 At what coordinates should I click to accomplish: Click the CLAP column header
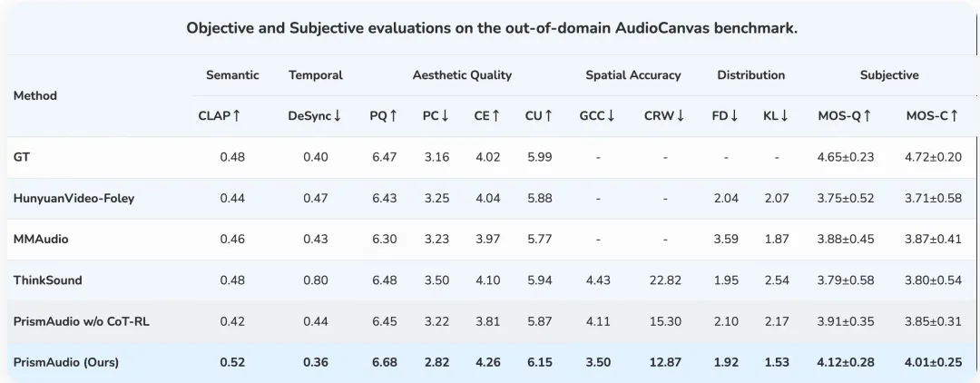[220, 116]
